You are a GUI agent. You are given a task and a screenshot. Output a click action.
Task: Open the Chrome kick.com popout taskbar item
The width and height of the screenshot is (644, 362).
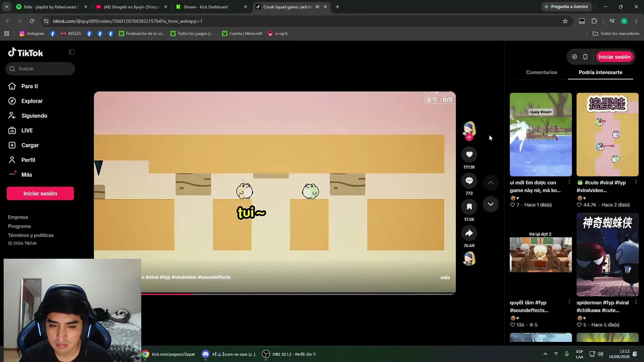coord(168,354)
